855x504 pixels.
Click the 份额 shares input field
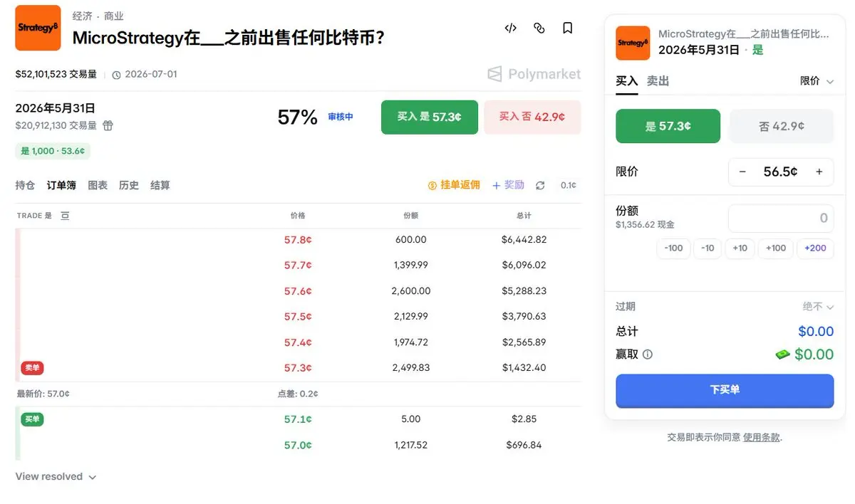click(781, 219)
